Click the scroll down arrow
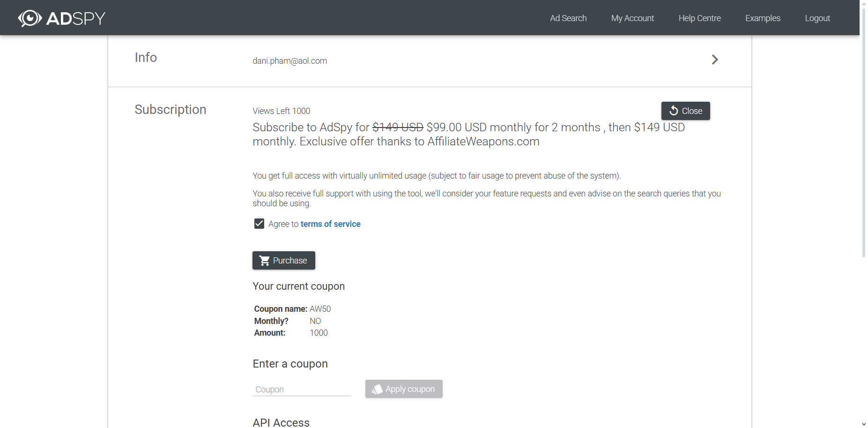Screen dimensions: 868x428 pos(863,424)
